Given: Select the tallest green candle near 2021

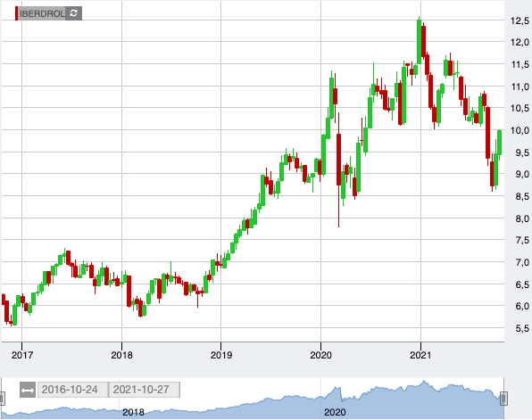Looking at the screenshot, I should click(x=419, y=41).
